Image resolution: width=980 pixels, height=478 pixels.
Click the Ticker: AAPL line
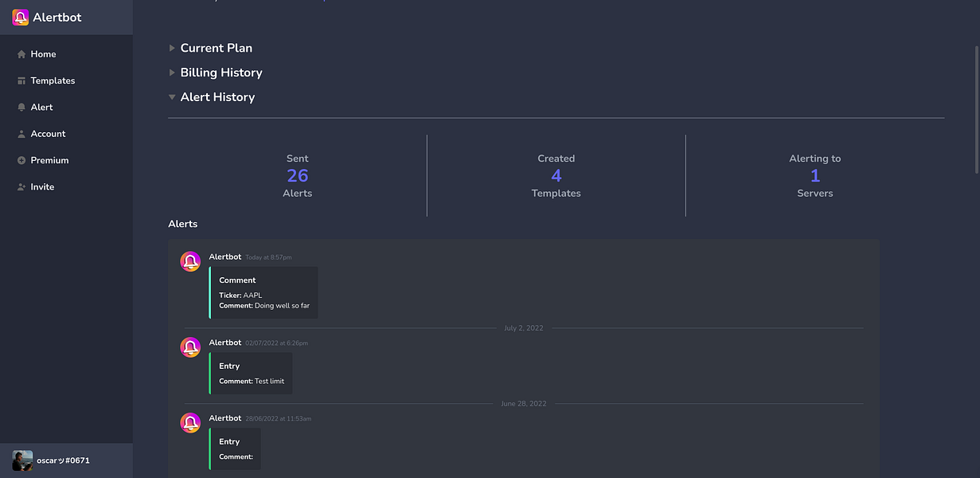click(x=240, y=296)
